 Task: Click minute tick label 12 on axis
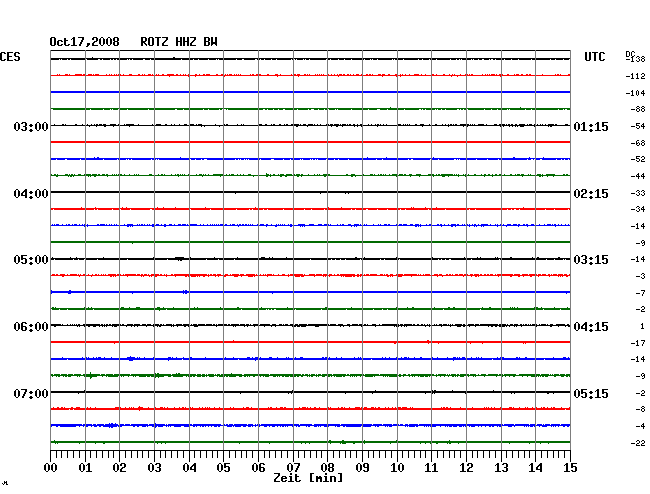click(x=466, y=467)
